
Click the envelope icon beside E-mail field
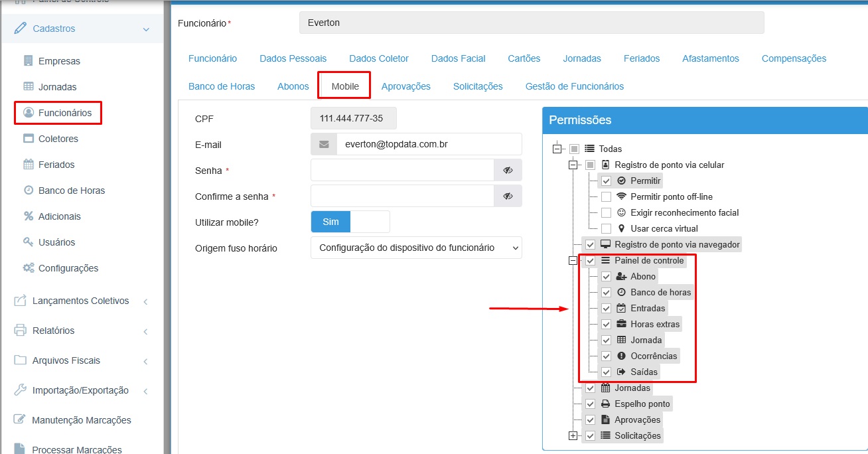(324, 145)
